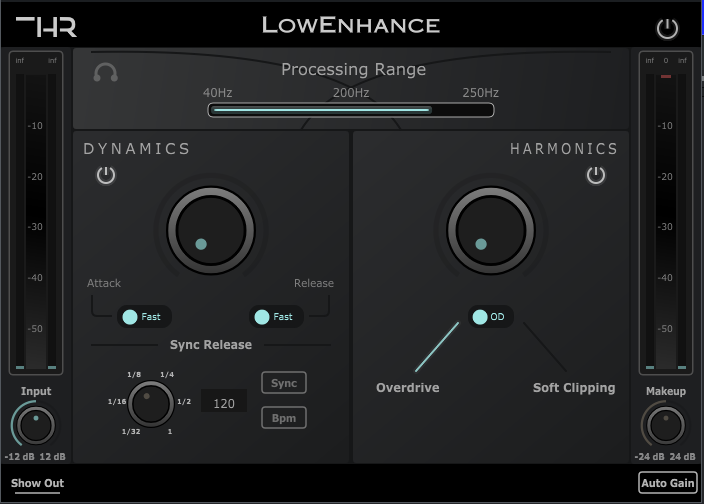Click the Sync Release note division knob

[x=152, y=403]
